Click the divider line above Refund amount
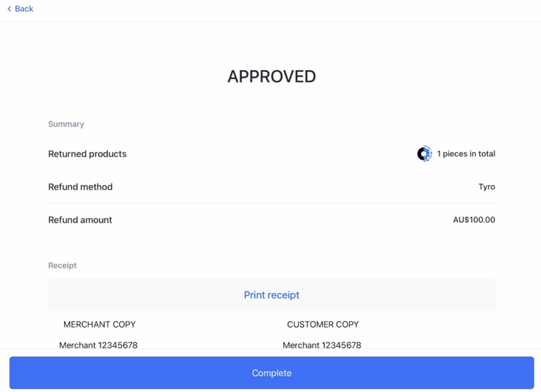Image resolution: width=541 pixels, height=392 pixels. pyautogui.click(x=271, y=203)
